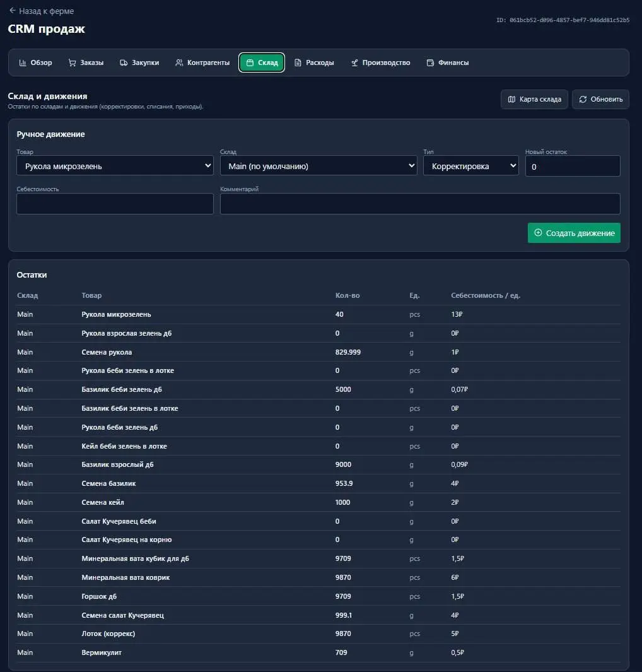Go to the Закупки tab
642x672 pixels.
pyautogui.click(x=139, y=62)
